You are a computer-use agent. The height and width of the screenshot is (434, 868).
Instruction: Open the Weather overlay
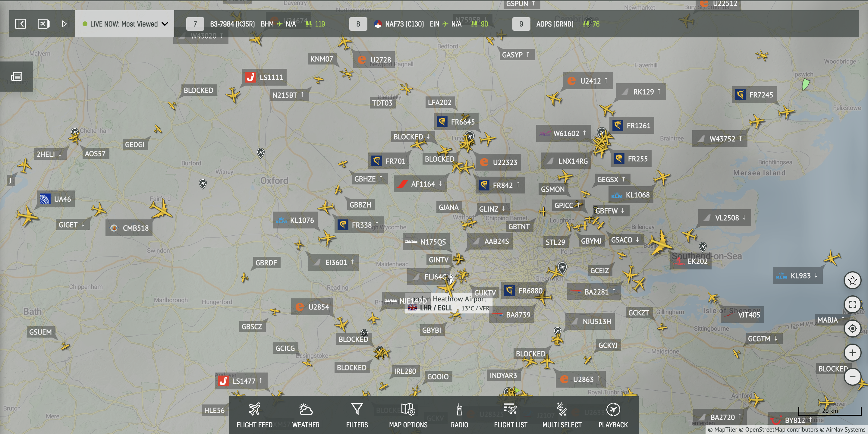(x=306, y=415)
